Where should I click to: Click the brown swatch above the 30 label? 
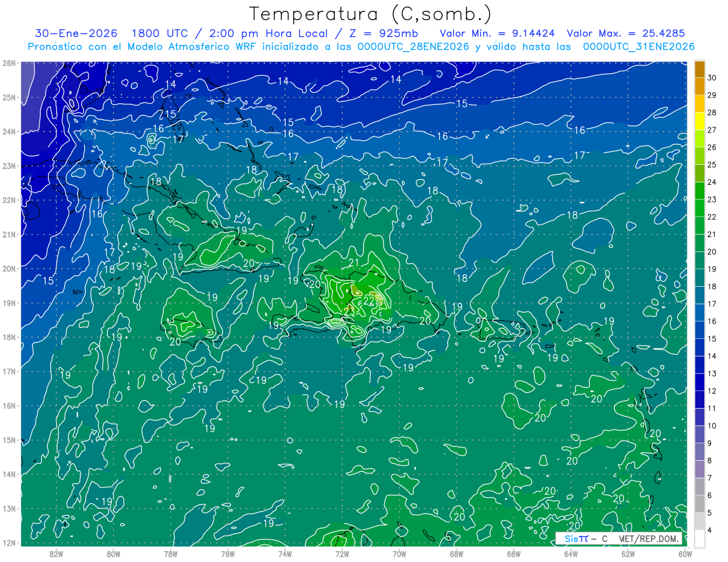(x=699, y=69)
